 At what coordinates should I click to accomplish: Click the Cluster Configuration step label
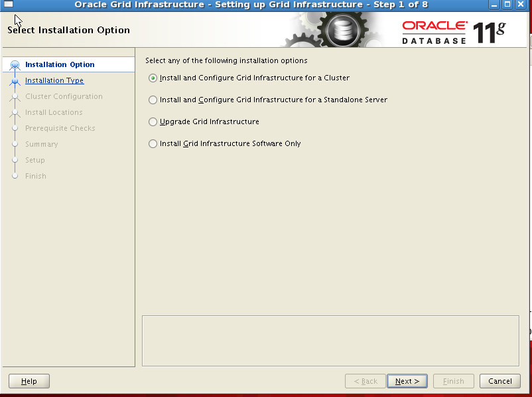pos(64,96)
